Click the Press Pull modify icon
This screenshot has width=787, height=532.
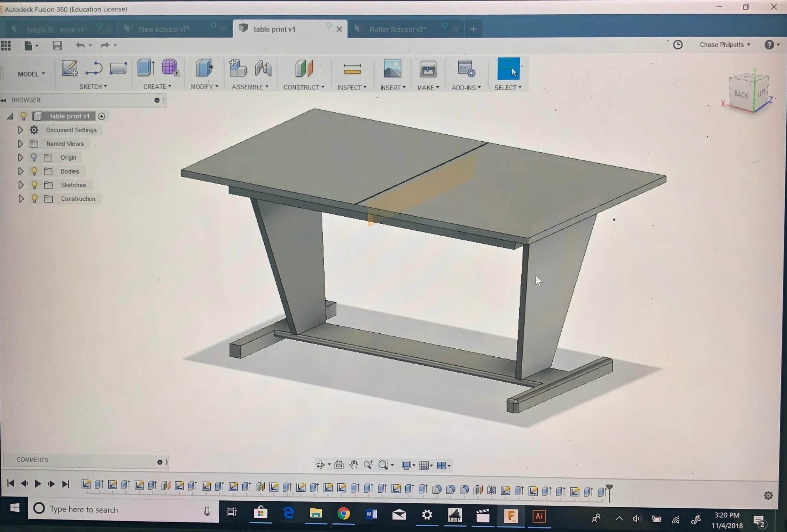[204, 68]
